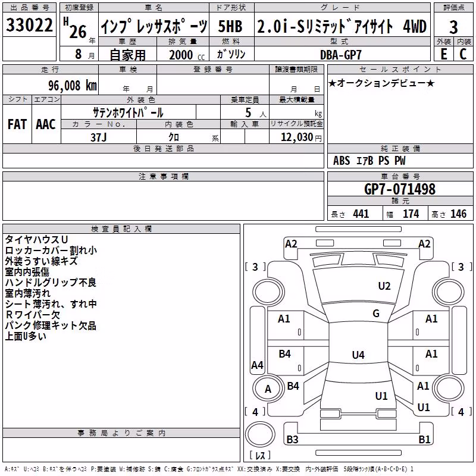476x476 pixels.
Task: Click the fuel type ガソリン
Action: coord(231,54)
